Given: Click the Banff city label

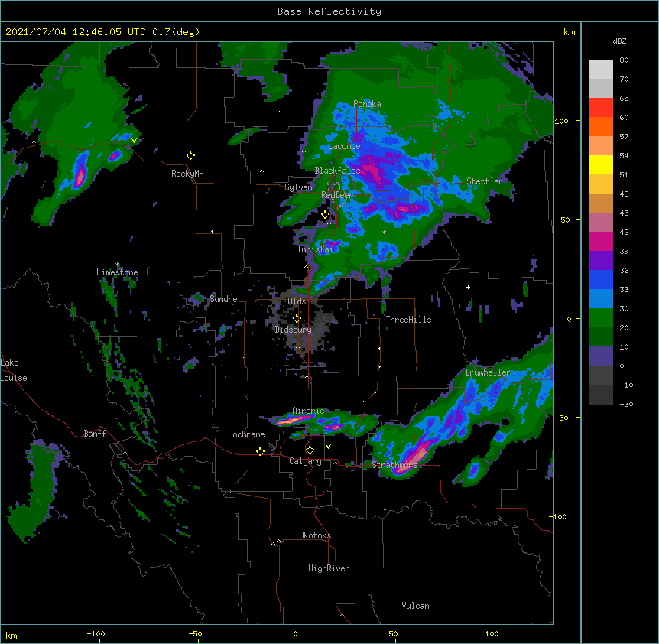Looking at the screenshot, I should (95, 434).
